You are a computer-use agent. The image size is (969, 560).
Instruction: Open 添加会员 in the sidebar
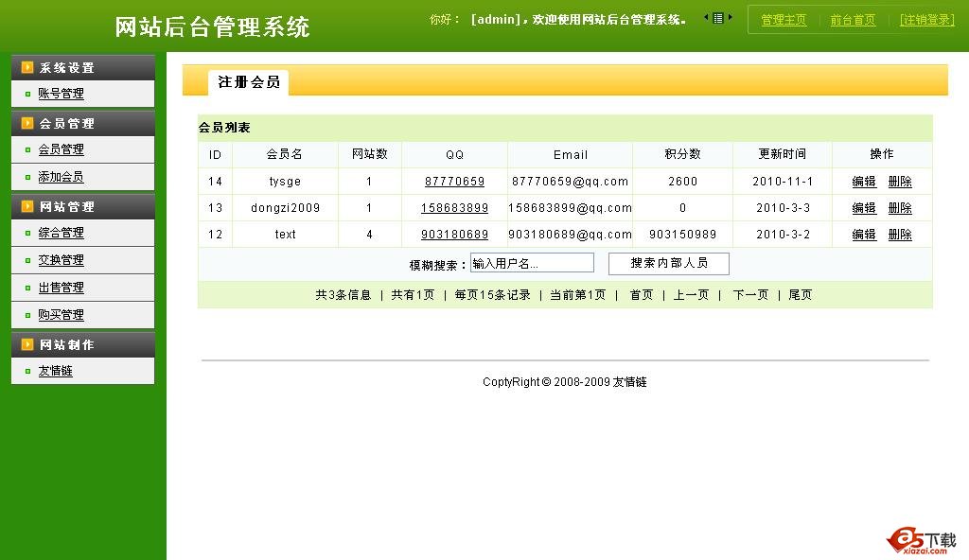(x=61, y=177)
